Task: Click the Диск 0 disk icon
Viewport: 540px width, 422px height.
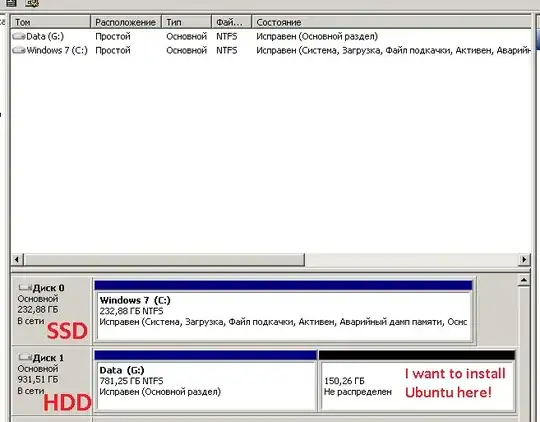Action: tap(25, 287)
